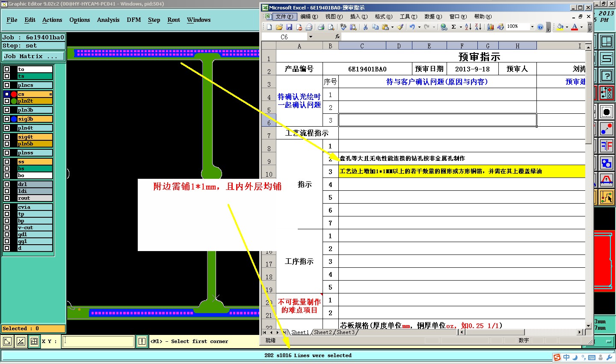Click the traffic light net icon in sidebar
616x364 pixels.
click(x=607, y=93)
